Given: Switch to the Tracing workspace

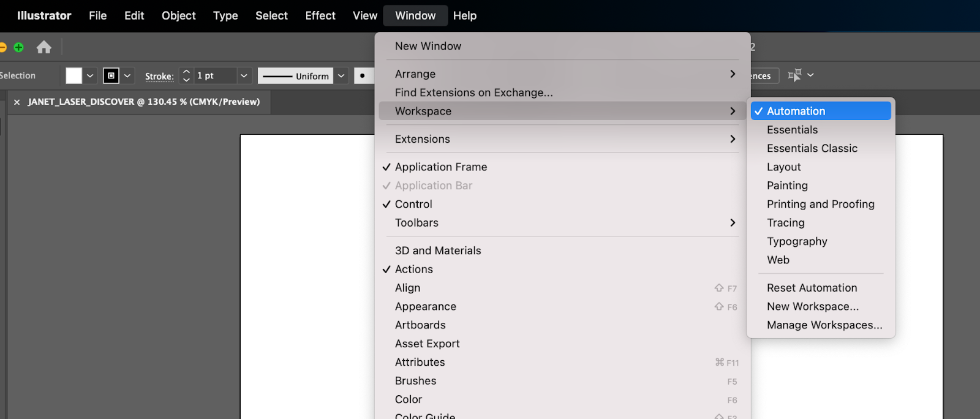Looking at the screenshot, I should 821,222.
